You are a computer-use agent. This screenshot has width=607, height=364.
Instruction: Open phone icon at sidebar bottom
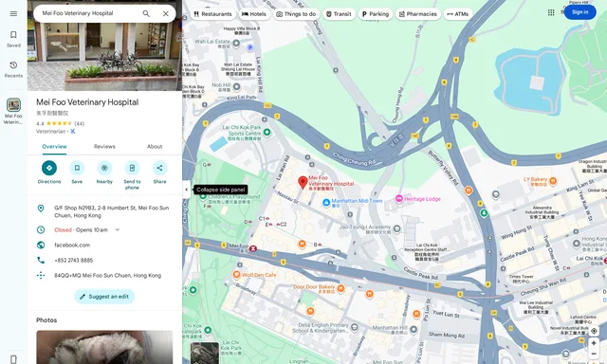click(x=13, y=359)
